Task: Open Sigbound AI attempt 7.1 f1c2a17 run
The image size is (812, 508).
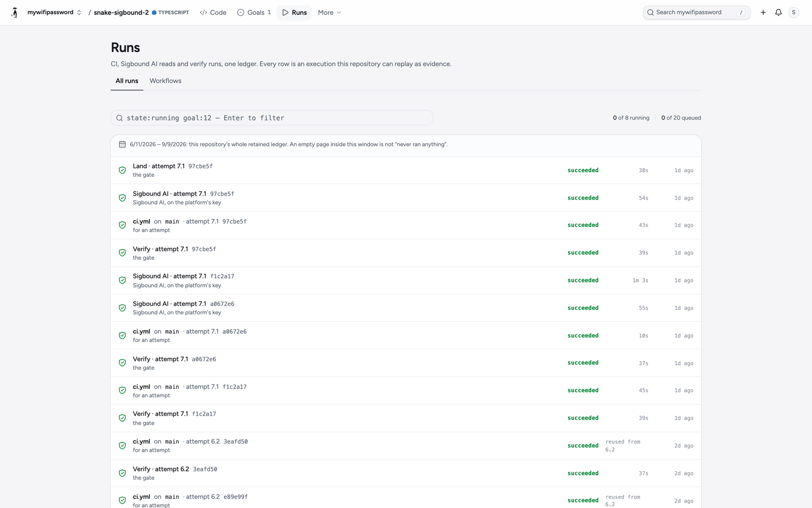Action: 406,280
